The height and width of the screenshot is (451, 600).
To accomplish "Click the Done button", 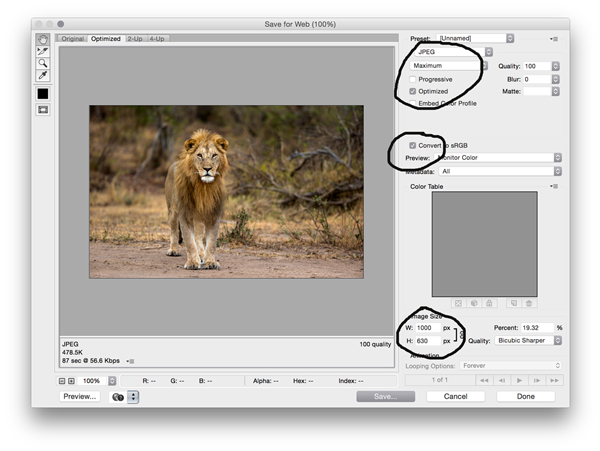I will click(x=525, y=396).
